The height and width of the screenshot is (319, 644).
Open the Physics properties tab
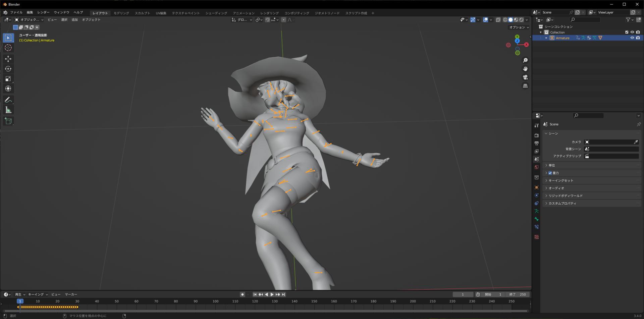pyautogui.click(x=537, y=195)
